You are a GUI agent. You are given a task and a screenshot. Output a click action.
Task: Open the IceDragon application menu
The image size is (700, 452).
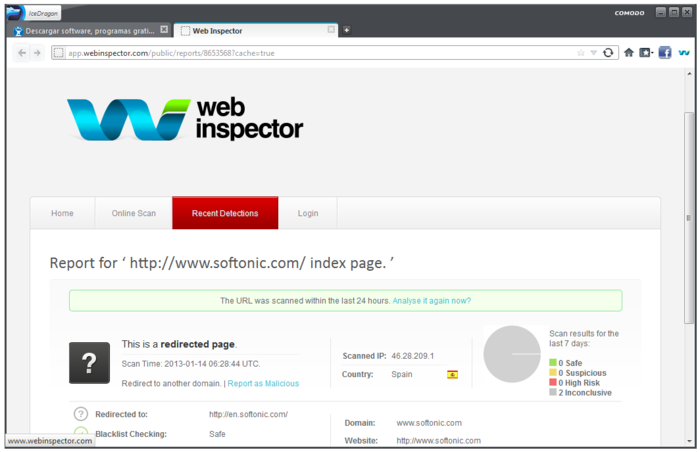click(34, 13)
